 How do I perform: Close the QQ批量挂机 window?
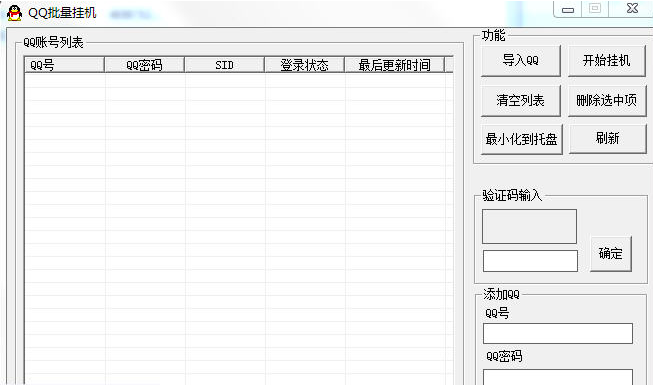click(632, 8)
